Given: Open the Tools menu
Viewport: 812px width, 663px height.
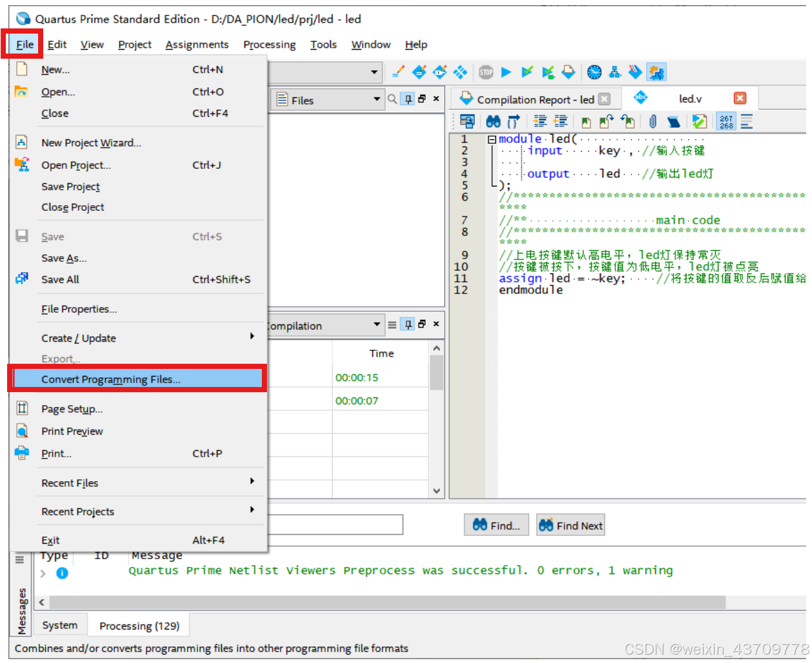Looking at the screenshot, I should coord(323,45).
